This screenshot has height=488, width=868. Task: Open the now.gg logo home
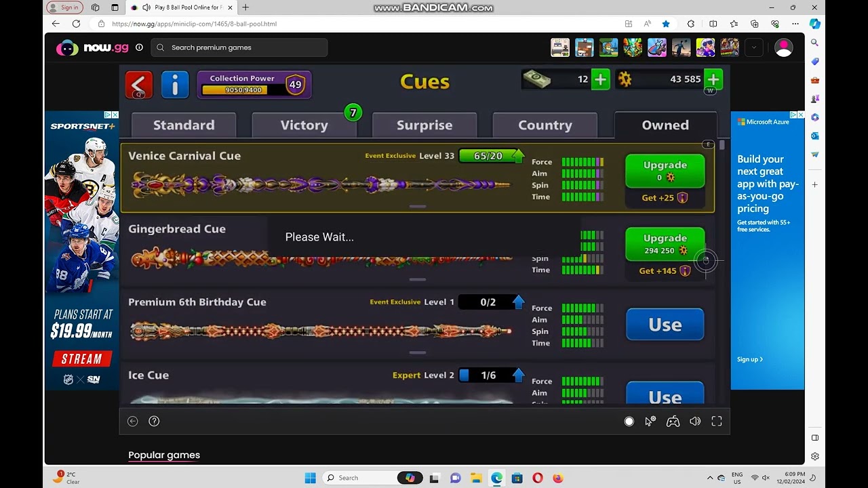[x=92, y=47]
